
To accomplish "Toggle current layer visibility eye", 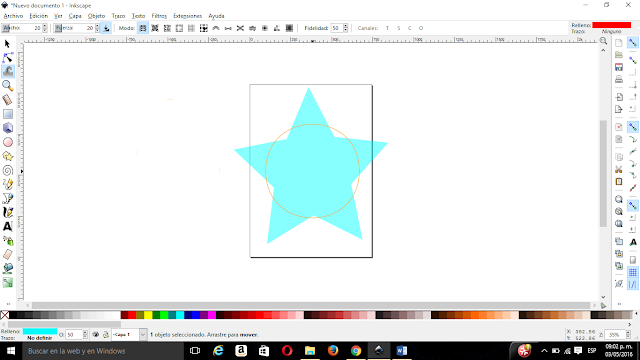I will 96,335.
